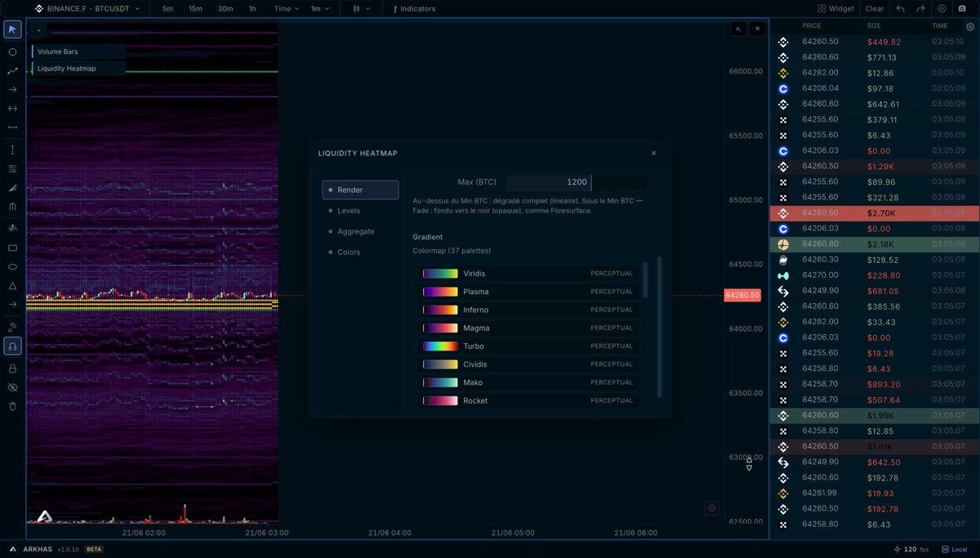Open the trades panel gear settings

tap(970, 26)
